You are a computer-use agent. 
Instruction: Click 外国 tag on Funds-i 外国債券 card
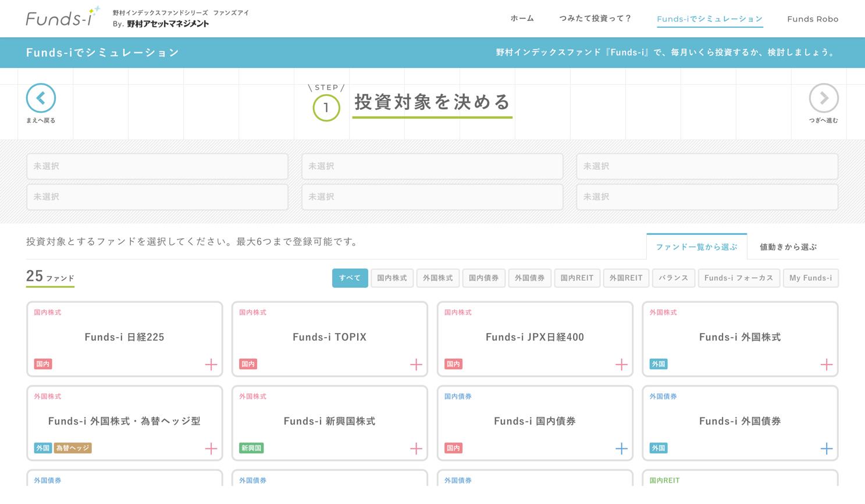tap(658, 448)
